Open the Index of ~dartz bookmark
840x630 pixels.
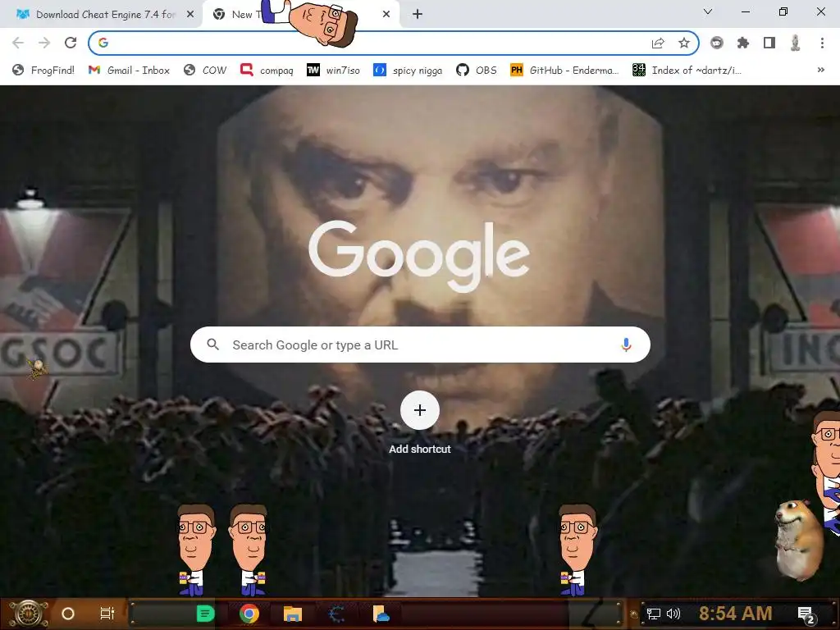687,71
